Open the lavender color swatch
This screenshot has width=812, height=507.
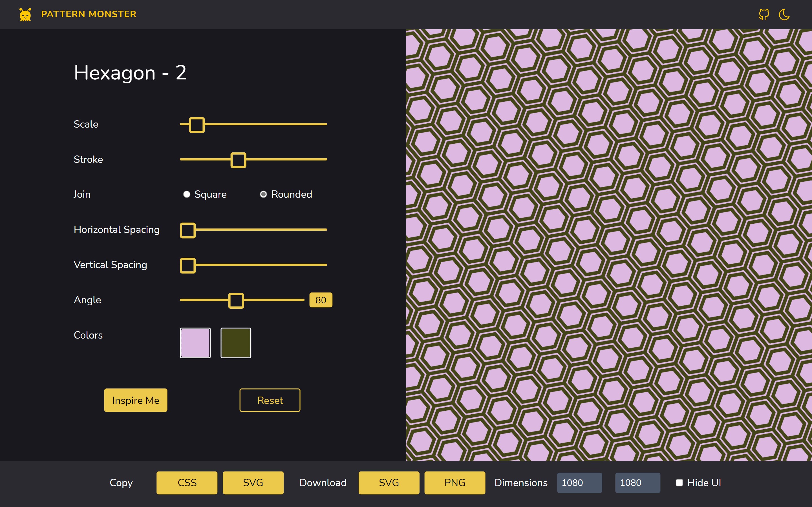(195, 343)
